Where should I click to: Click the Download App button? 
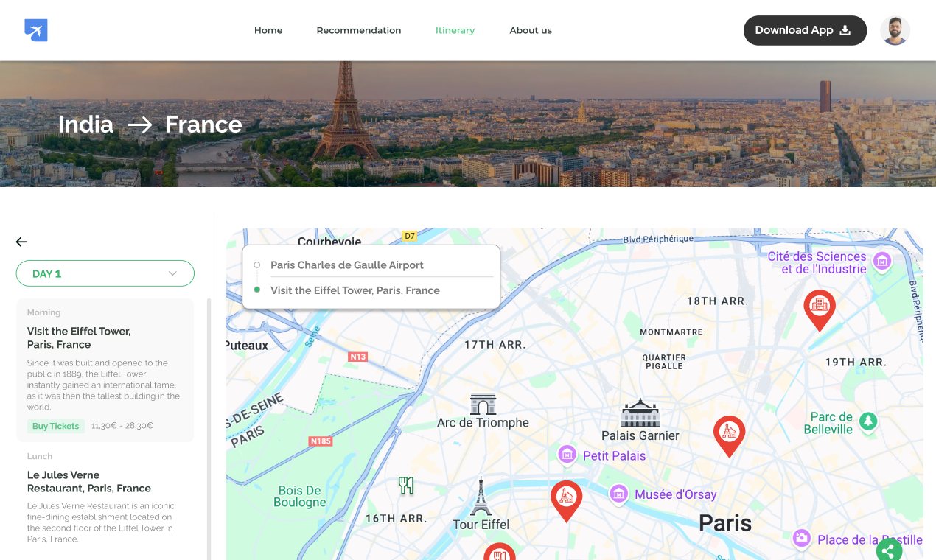(x=805, y=30)
